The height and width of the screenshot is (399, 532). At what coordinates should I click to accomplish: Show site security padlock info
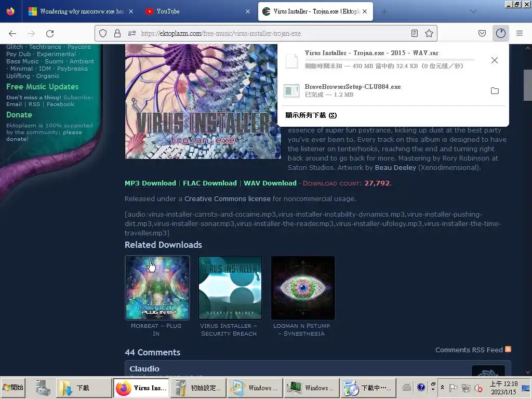[117, 33]
